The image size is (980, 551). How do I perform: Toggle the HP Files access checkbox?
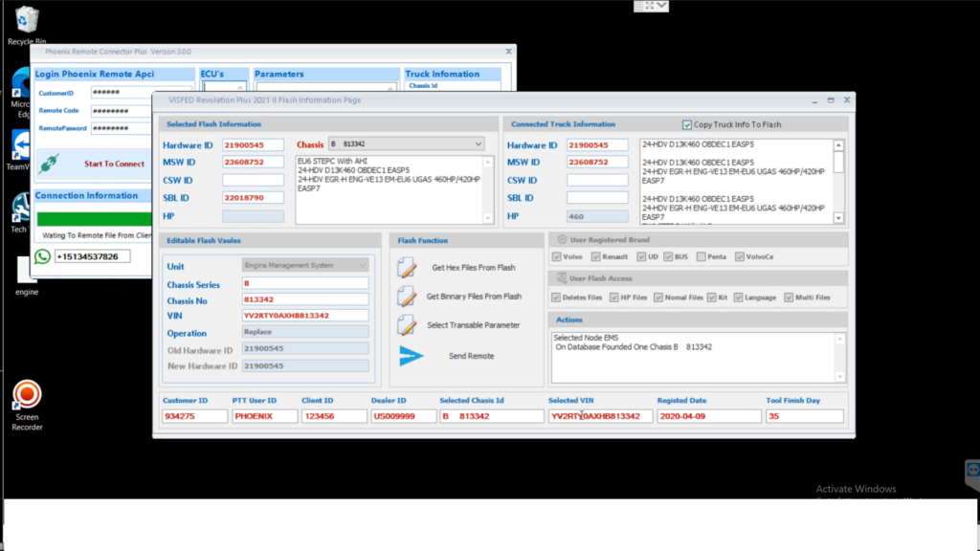coord(613,298)
